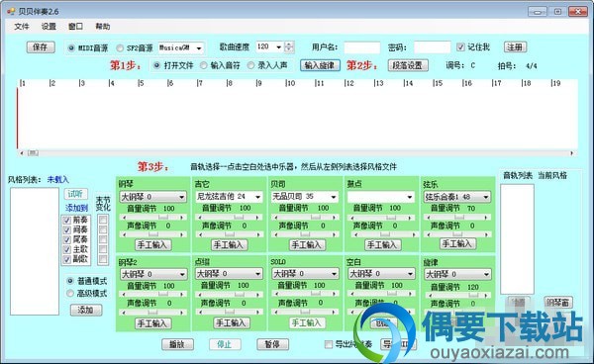Select the MIDI音源 radio button
Viewport: 594px width, 364px height.
pos(71,48)
